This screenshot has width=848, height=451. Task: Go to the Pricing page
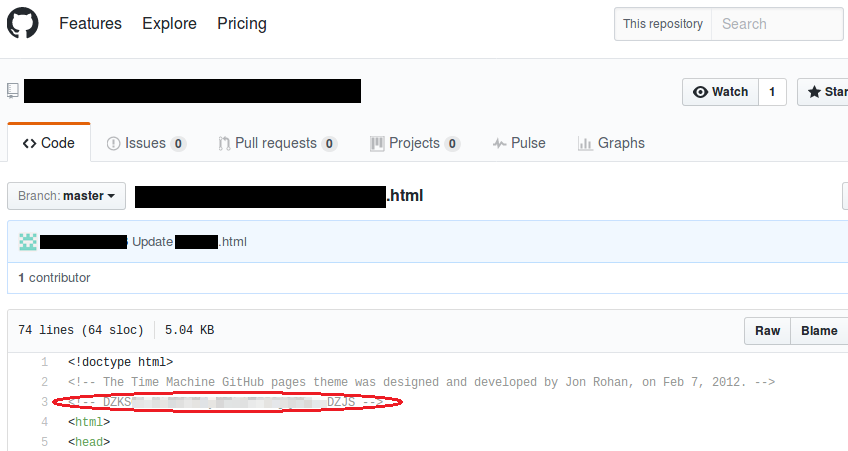[242, 23]
